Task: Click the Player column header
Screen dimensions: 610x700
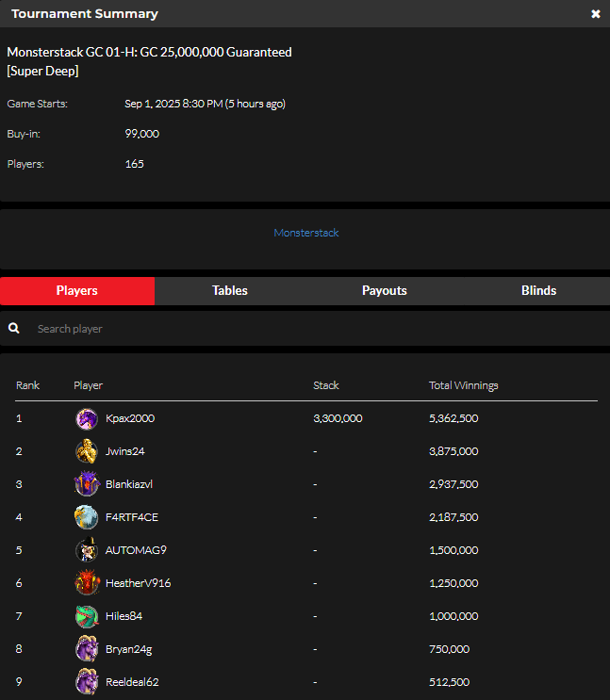Action: (88, 385)
